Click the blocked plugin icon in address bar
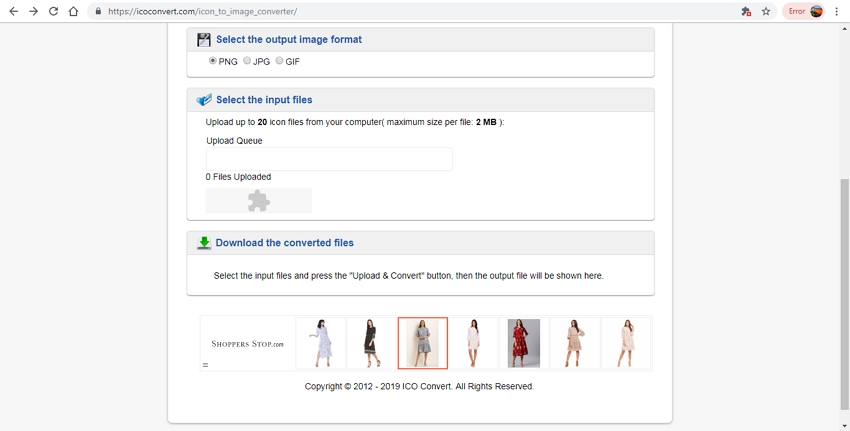The image size is (850, 431). [x=746, y=11]
